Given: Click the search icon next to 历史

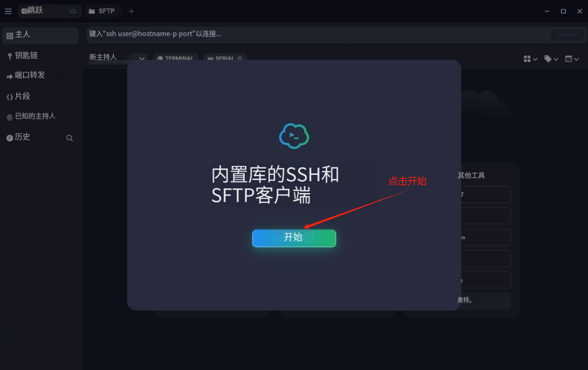Looking at the screenshot, I should 69,138.
